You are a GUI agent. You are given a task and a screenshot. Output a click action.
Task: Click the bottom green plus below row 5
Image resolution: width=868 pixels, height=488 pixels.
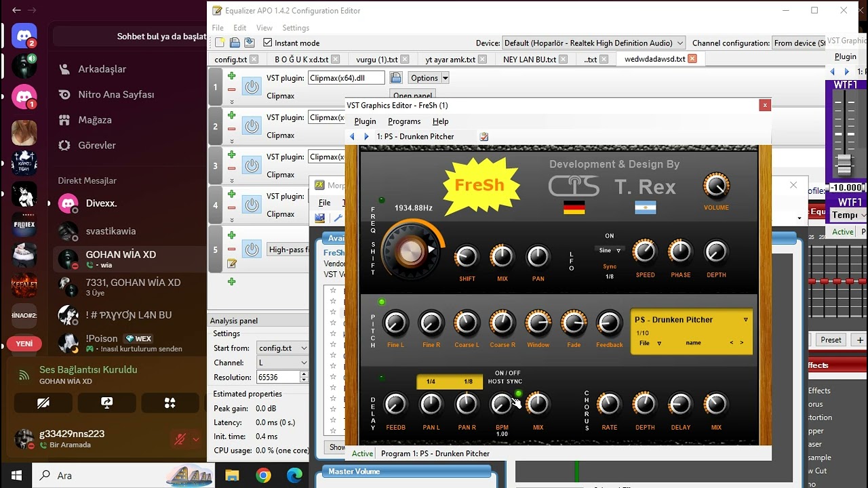[x=232, y=281]
